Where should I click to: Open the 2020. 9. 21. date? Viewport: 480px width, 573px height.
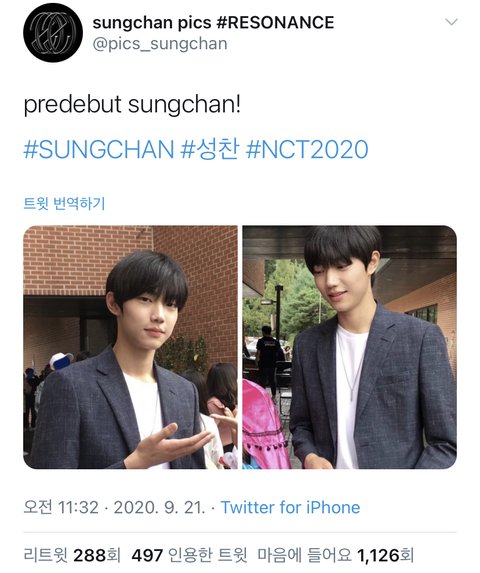click(x=159, y=508)
